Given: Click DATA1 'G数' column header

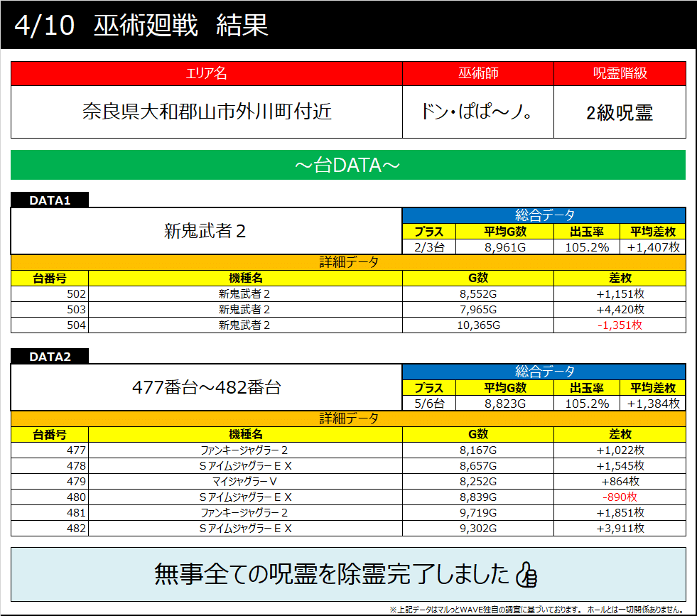Looking at the screenshot, I should coord(478,279).
